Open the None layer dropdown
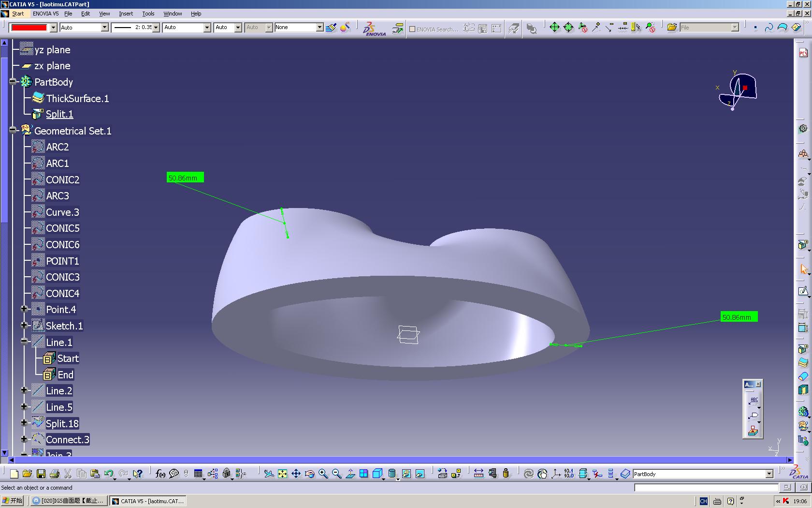Screen dimensions: 812x508 (319, 28)
